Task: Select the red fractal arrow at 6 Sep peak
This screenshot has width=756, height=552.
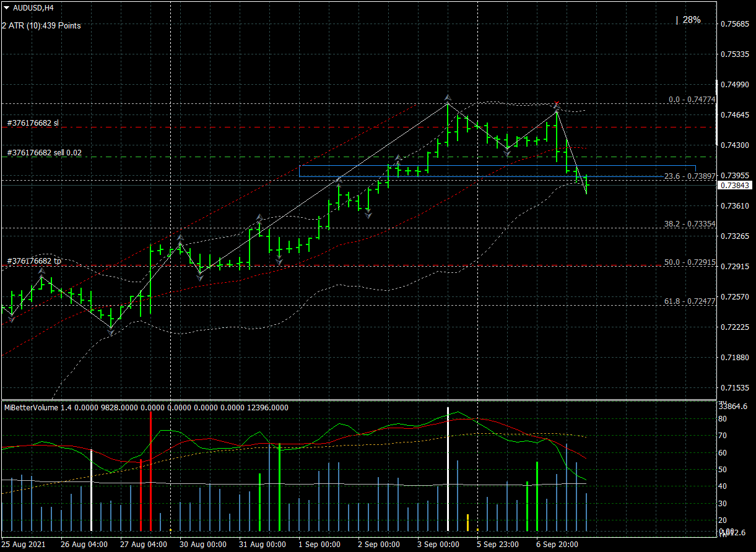Action: [557, 104]
